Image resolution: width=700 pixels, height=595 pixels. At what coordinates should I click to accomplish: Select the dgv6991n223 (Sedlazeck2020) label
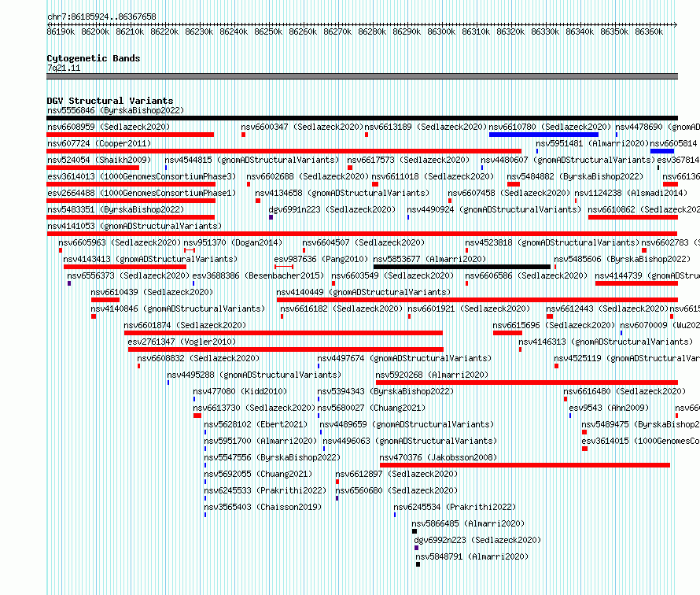(x=332, y=209)
